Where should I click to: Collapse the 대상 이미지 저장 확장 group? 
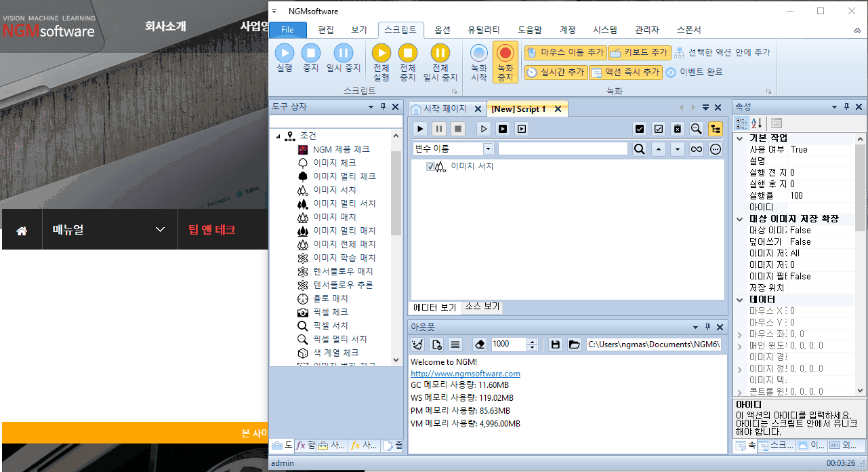click(x=739, y=219)
